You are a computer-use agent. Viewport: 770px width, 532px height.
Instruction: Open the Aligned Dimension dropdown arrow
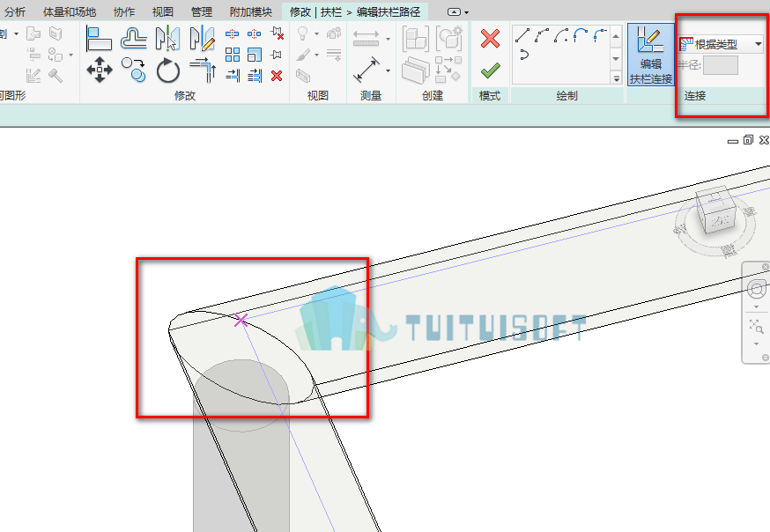(x=388, y=39)
